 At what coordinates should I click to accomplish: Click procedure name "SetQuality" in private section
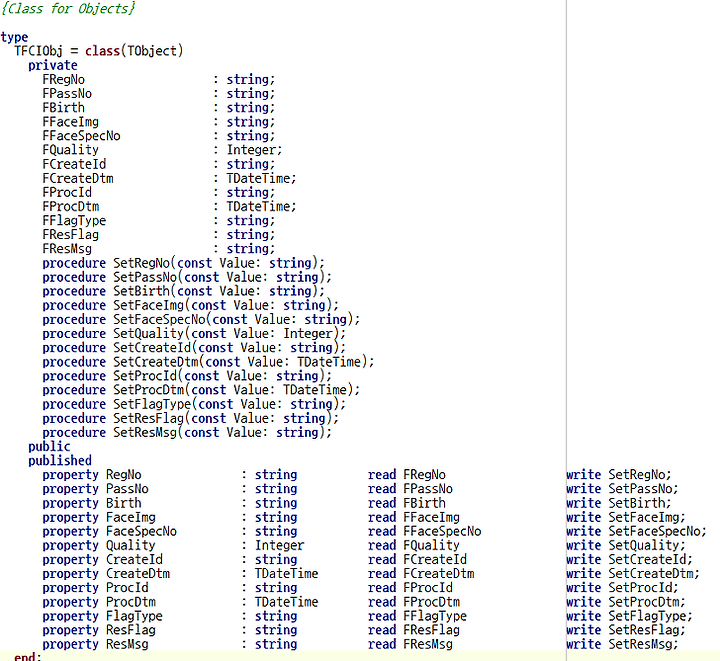coord(149,334)
